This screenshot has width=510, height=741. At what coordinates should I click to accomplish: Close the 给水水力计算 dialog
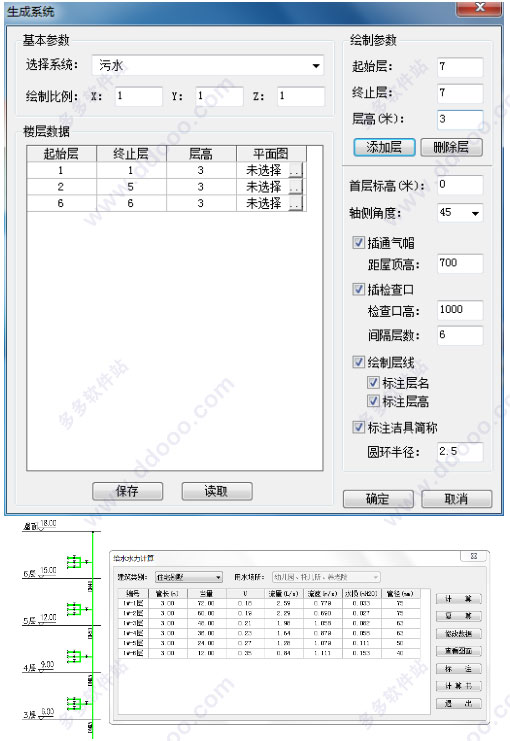click(474, 556)
